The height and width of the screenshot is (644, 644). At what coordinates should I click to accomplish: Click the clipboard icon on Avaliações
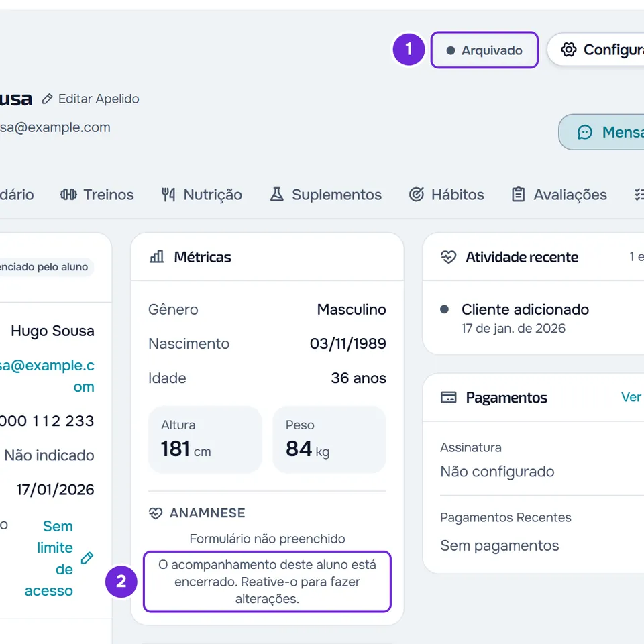click(x=519, y=195)
